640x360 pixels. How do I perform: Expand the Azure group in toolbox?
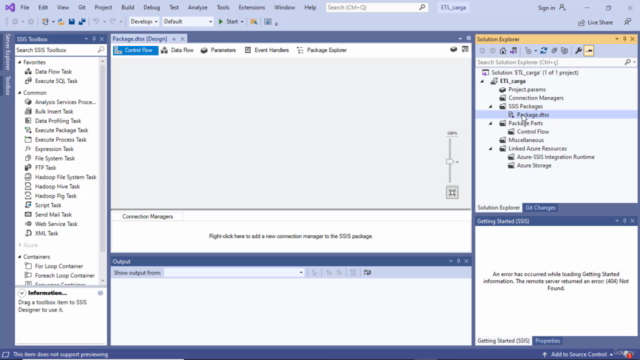(20, 245)
